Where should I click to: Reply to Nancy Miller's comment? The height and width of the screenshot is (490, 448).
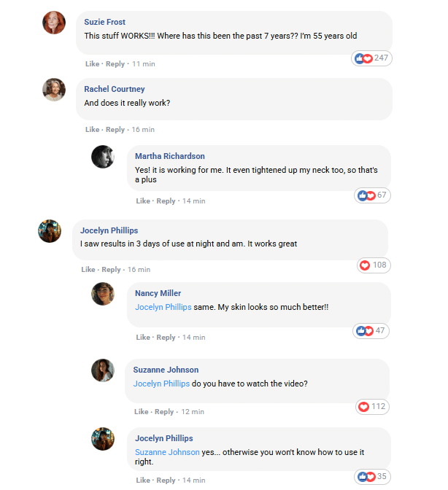(166, 338)
